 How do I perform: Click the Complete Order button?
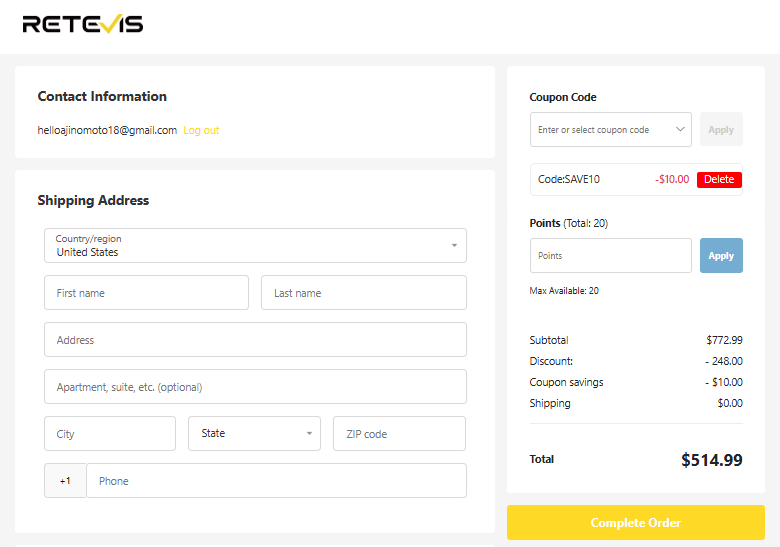pos(635,523)
